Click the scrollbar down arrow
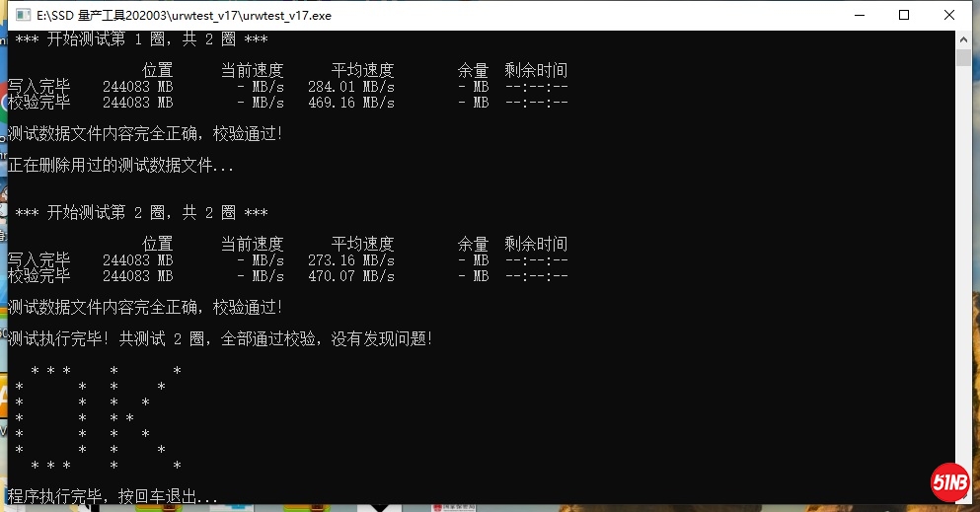This screenshot has width=980, height=512. [x=963, y=496]
